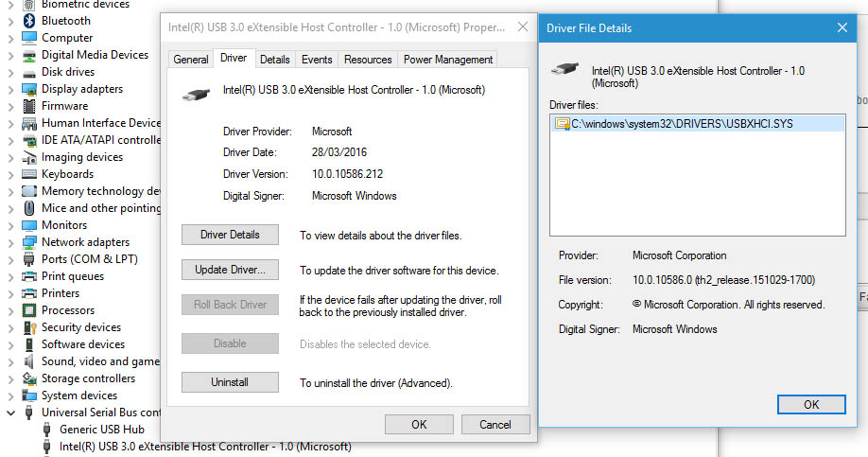
Task: Click the Imaging devices icon
Action: (28, 157)
